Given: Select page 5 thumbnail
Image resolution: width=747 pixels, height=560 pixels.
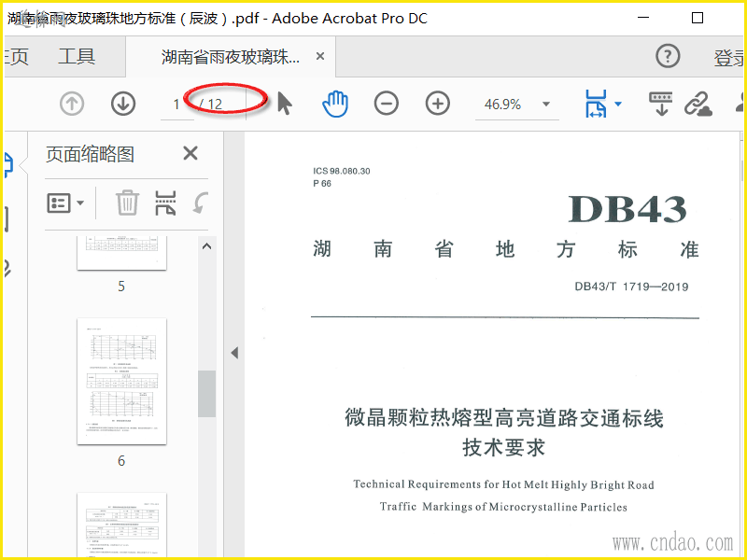Looking at the screenshot, I should [x=122, y=253].
